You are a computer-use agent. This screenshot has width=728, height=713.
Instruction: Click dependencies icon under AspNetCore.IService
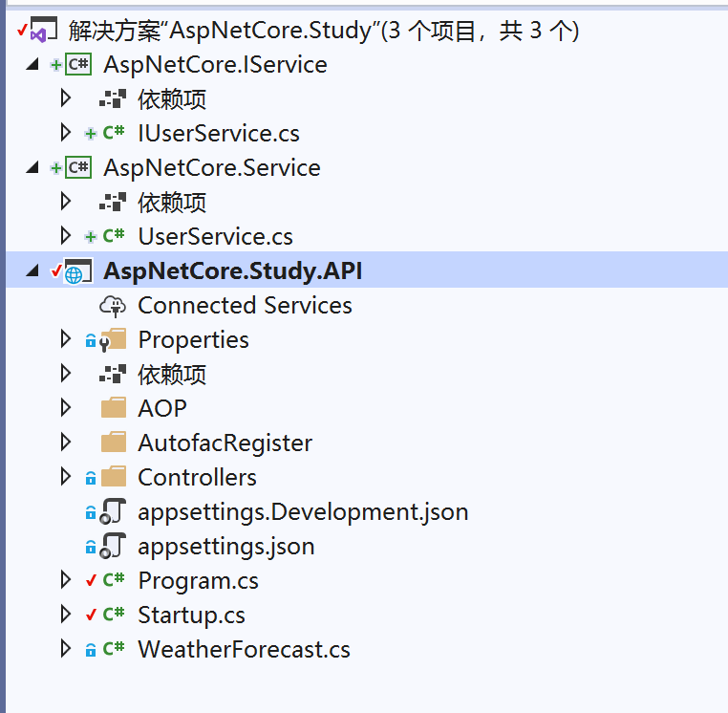113,98
